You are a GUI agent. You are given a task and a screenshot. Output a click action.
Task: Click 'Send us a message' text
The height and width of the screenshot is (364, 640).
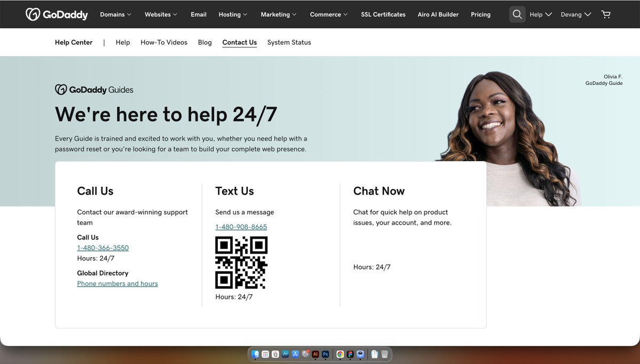click(244, 212)
